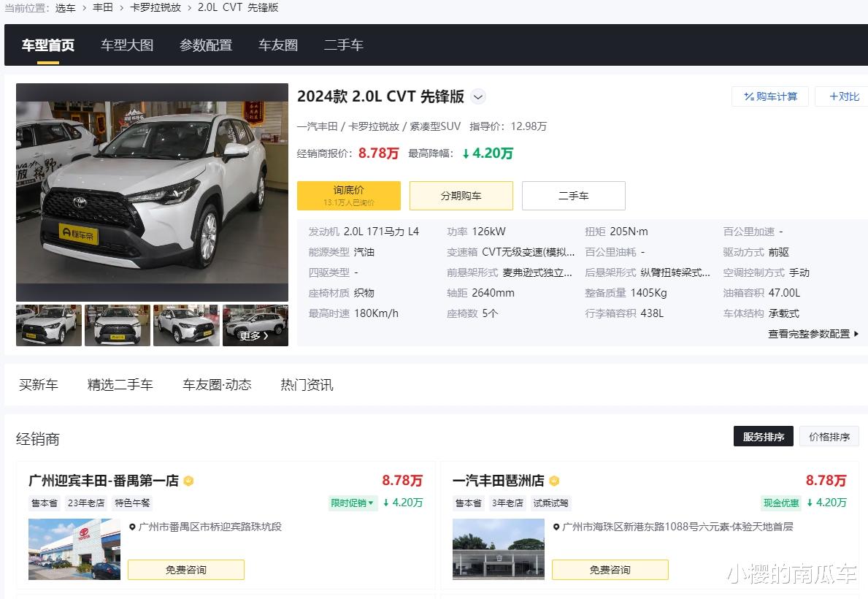The width and height of the screenshot is (868, 599).
Task: Click the 询底价 yellow button
Action: (x=349, y=196)
